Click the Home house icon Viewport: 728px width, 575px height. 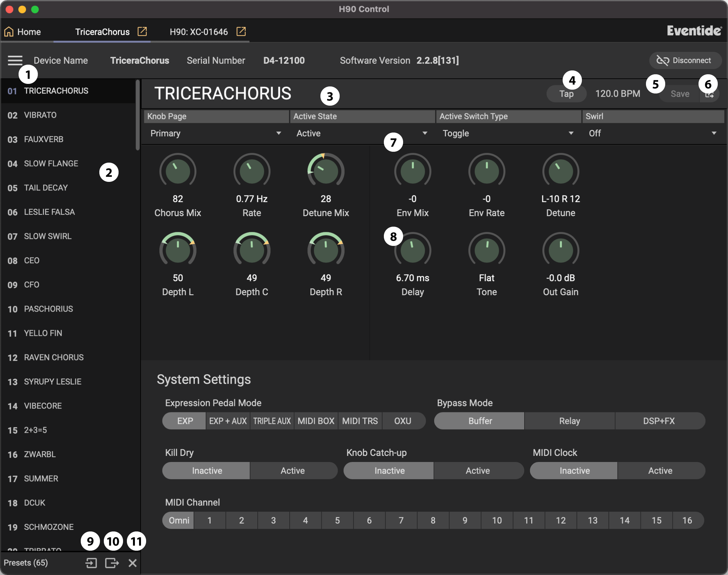pos(9,32)
